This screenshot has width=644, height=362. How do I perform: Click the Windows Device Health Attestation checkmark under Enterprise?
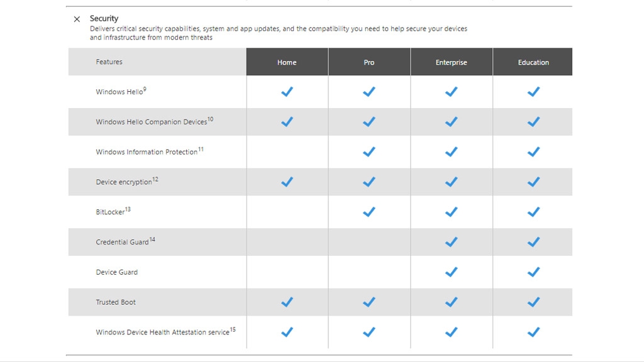point(451,332)
